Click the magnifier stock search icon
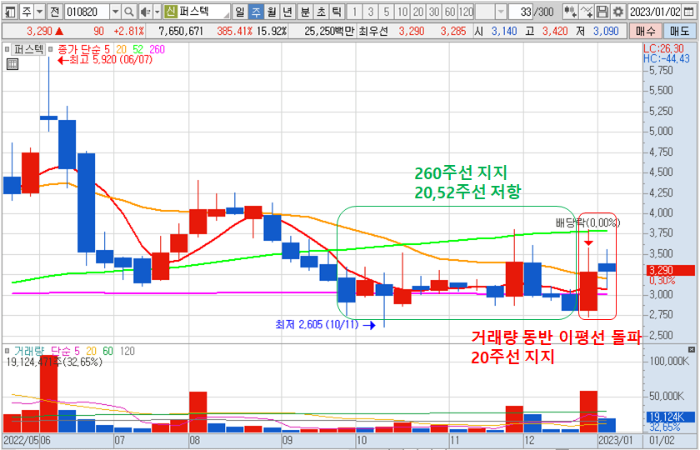 point(129,11)
